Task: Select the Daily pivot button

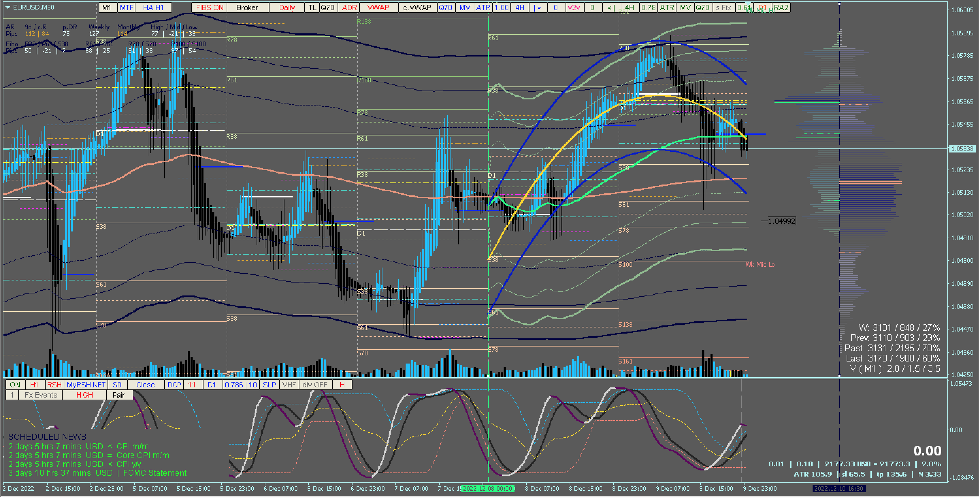Action: coord(287,7)
